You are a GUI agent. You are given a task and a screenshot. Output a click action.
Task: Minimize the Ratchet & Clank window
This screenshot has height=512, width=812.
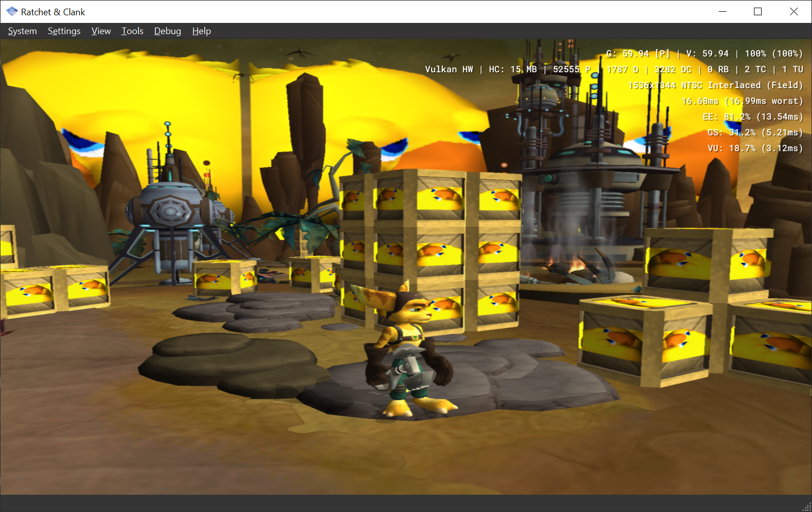[722, 12]
